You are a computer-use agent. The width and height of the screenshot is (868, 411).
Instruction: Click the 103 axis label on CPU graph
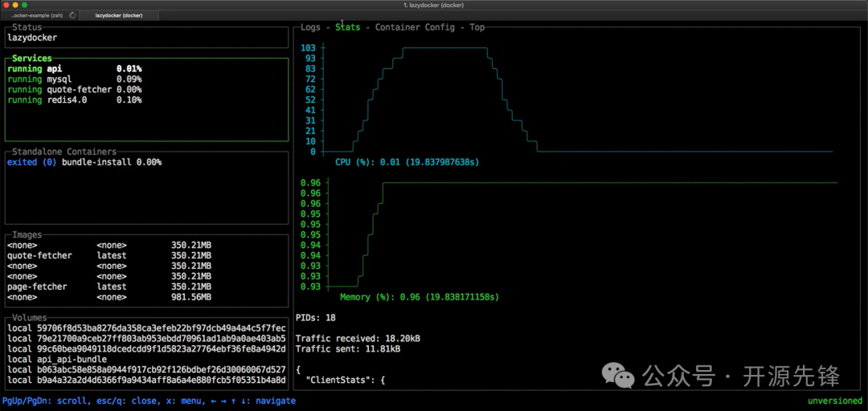(309, 48)
